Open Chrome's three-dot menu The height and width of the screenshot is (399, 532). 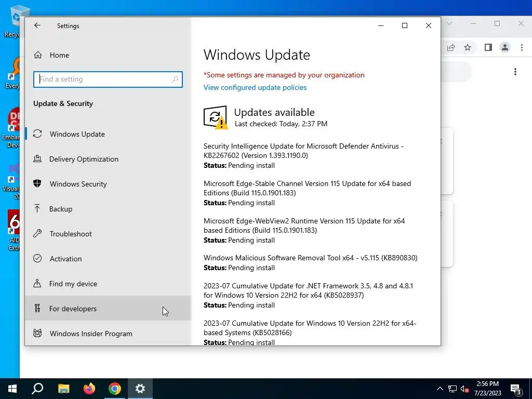(522, 47)
